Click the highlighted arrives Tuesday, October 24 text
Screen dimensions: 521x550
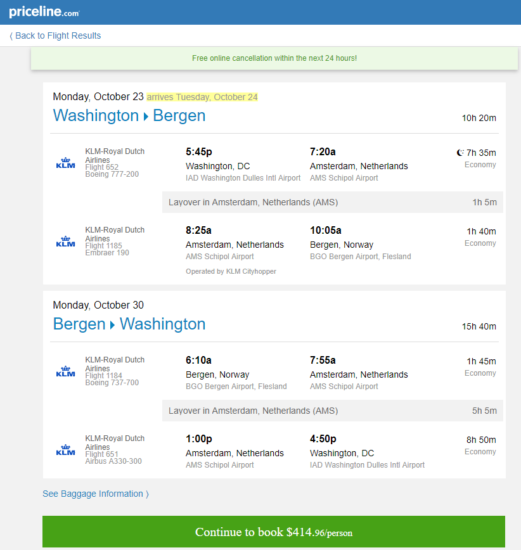point(202,97)
